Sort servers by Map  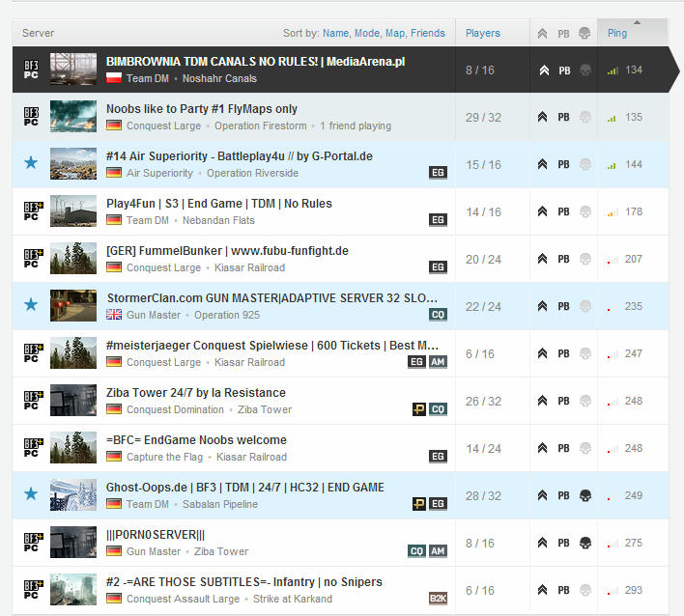tap(395, 33)
